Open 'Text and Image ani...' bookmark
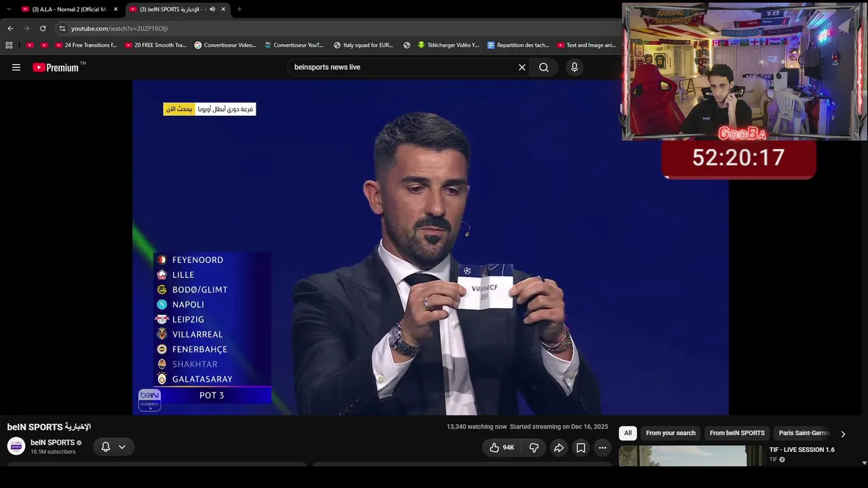Viewport: 868px width, 488px height. tap(587, 45)
